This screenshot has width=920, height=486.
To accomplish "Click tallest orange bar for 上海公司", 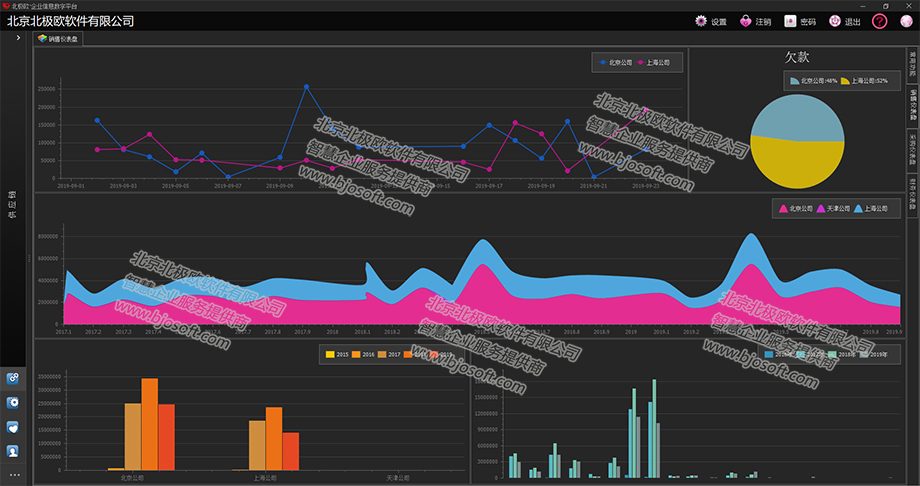I will point(274,438).
